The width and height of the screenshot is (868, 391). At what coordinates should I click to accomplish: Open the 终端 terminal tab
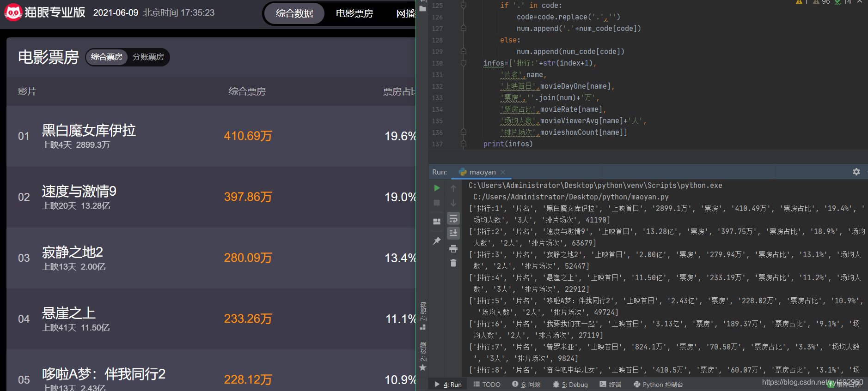pos(610,385)
